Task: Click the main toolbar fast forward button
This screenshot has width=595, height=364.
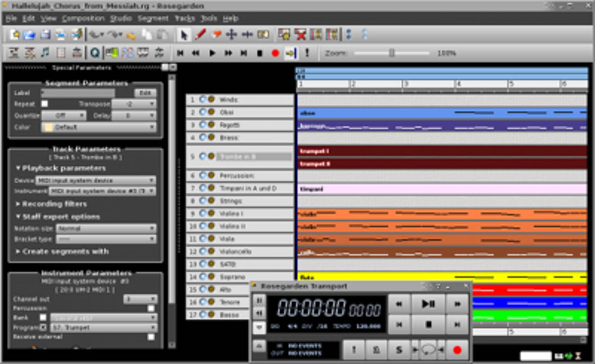Action: click(x=228, y=52)
